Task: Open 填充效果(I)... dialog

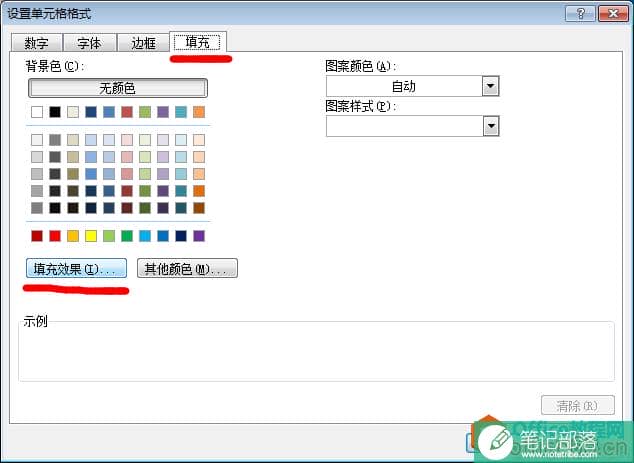Action: [76, 268]
